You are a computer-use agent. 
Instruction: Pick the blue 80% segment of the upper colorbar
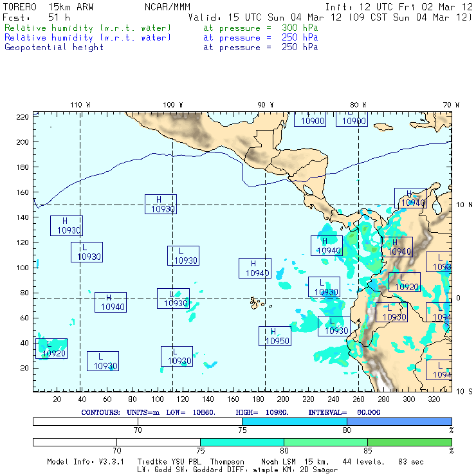pyautogui.click(x=399, y=421)
